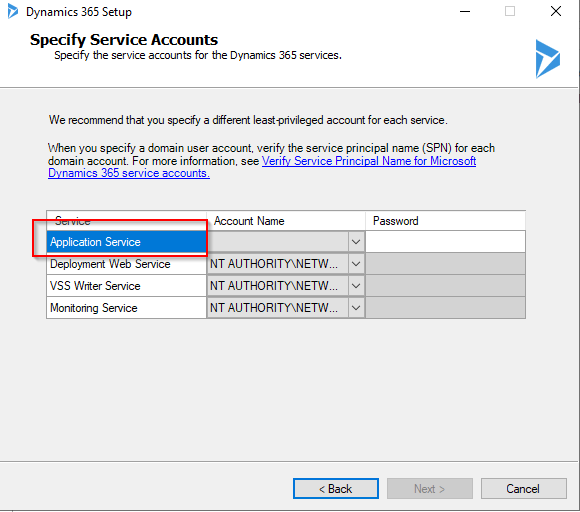
Task: Open Application Service account name dropdown arrow
Action: pos(356,242)
